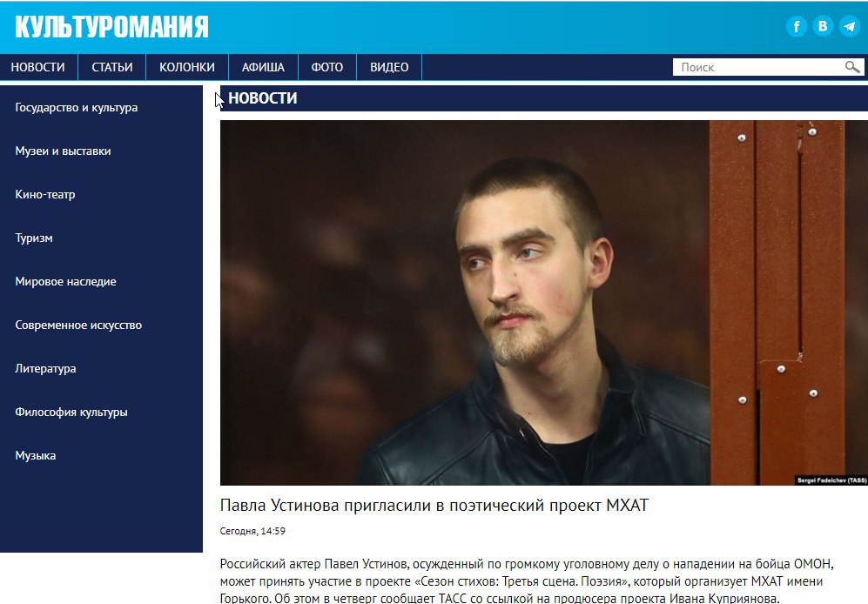Open the Telegram social icon
The height and width of the screenshot is (604, 868).
coord(850,26)
